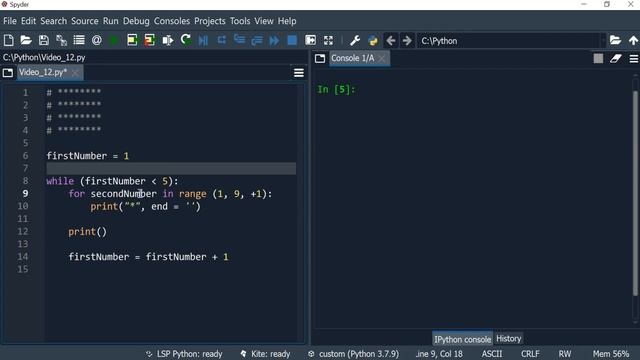Browse console tabs icon

320,58
